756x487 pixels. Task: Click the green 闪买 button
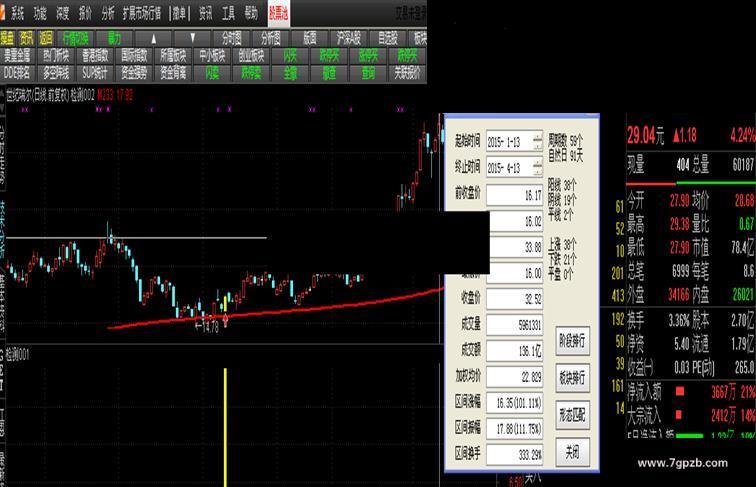click(x=290, y=56)
